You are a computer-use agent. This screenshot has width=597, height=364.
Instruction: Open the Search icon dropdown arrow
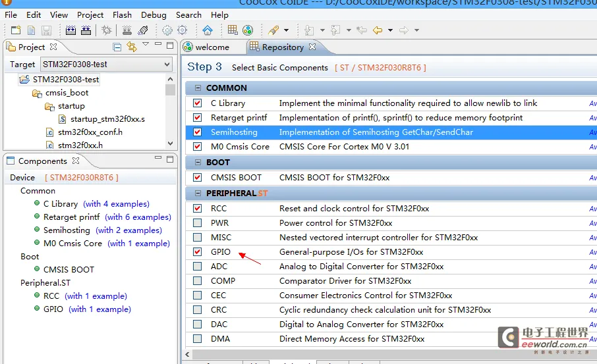[x=287, y=30]
